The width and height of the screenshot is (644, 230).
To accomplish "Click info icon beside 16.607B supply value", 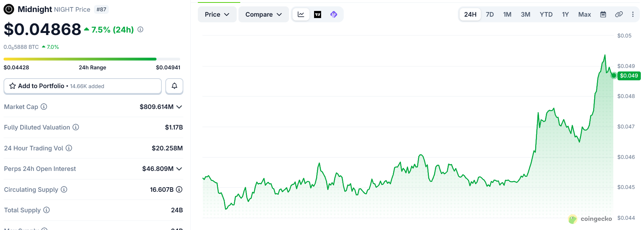I will 179,189.
